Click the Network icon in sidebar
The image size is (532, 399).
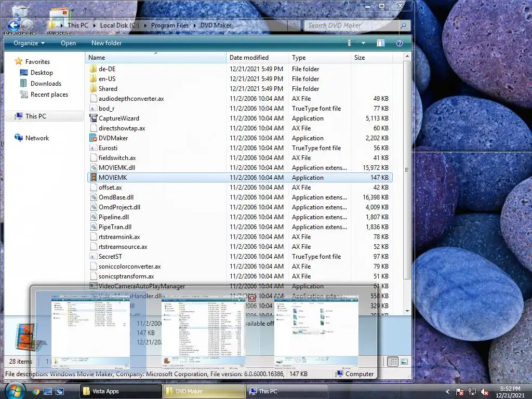tap(18, 138)
